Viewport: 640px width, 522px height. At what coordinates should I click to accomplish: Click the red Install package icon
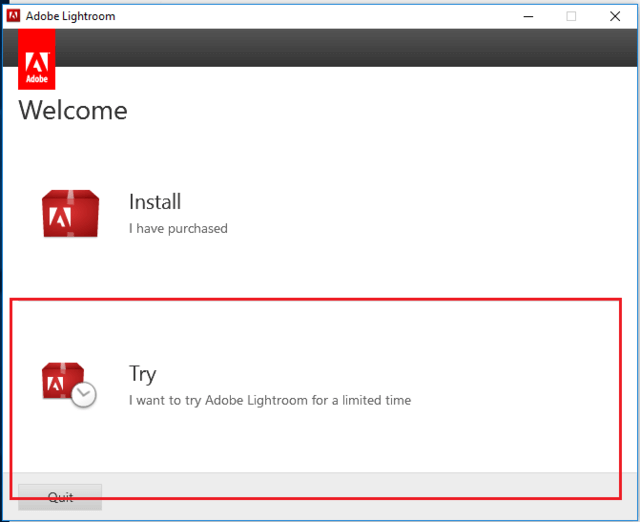coord(70,213)
